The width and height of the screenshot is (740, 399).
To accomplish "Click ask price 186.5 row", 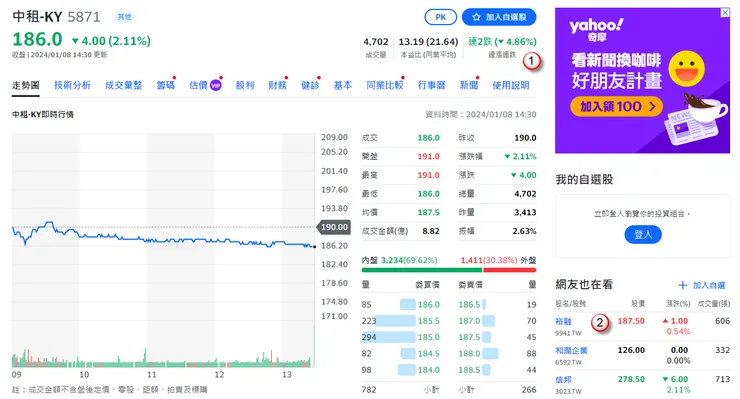I will coord(469,305).
